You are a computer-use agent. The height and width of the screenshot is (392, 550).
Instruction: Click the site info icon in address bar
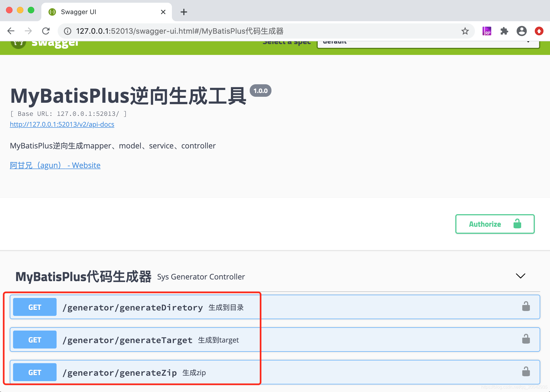click(67, 31)
